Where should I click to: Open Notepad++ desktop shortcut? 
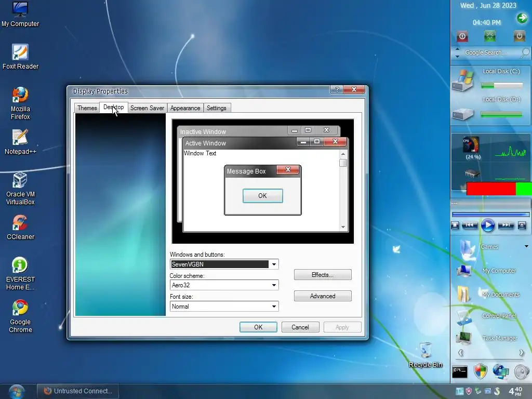click(20, 142)
